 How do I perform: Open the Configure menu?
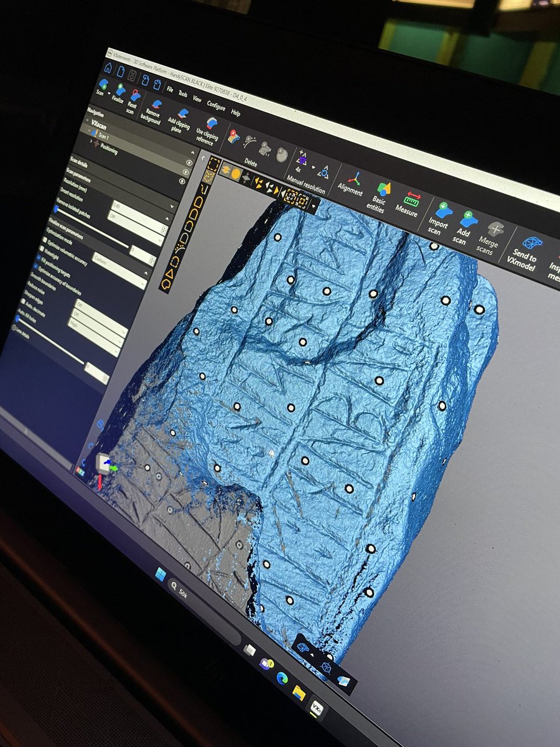coord(216,106)
